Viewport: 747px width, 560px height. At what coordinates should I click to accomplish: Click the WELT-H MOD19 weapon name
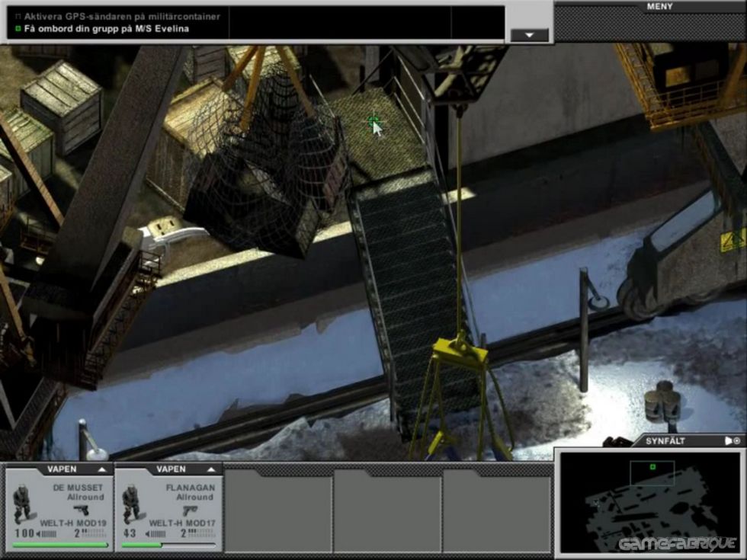(73, 523)
